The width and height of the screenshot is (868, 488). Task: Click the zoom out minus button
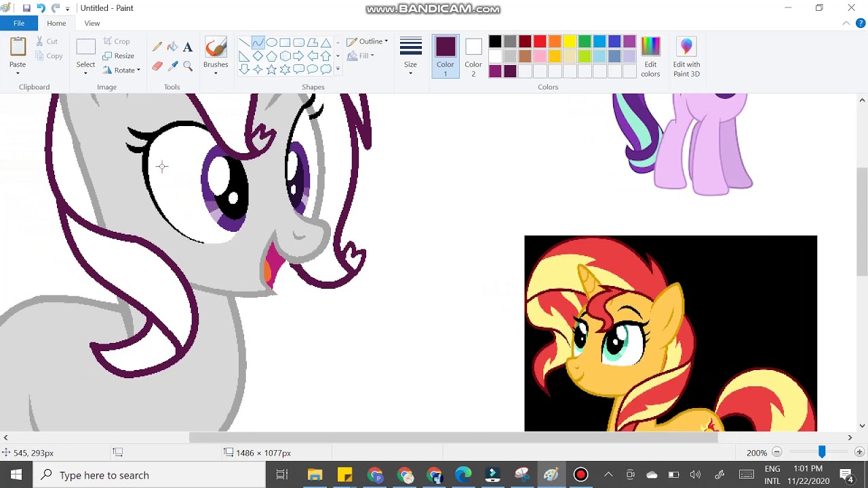[777, 452]
